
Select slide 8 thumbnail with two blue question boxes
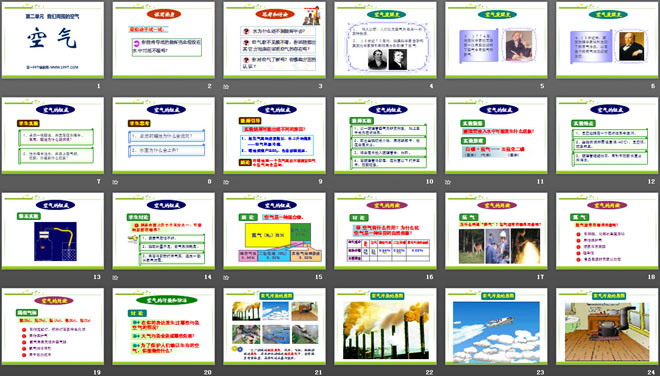(x=163, y=135)
